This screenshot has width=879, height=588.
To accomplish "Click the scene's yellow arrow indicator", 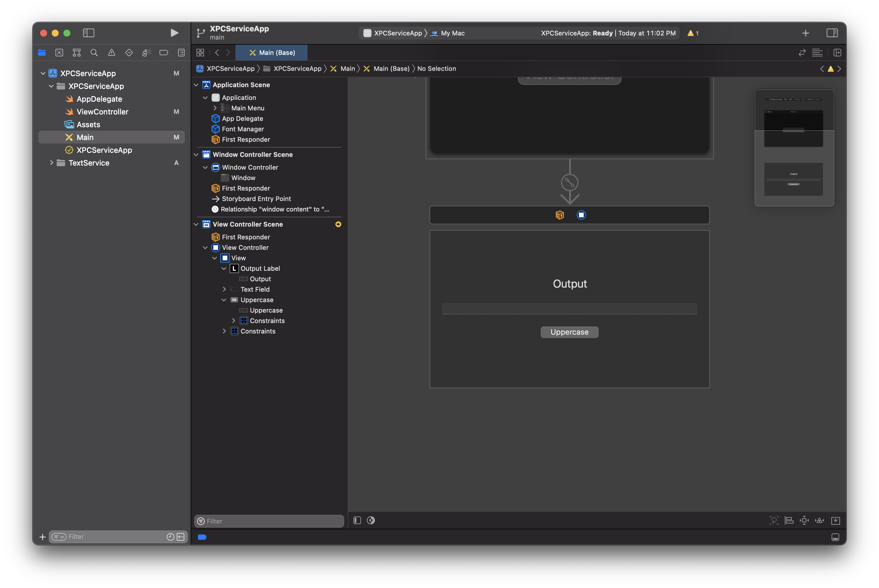I will pyautogui.click(x=338, y=225).
